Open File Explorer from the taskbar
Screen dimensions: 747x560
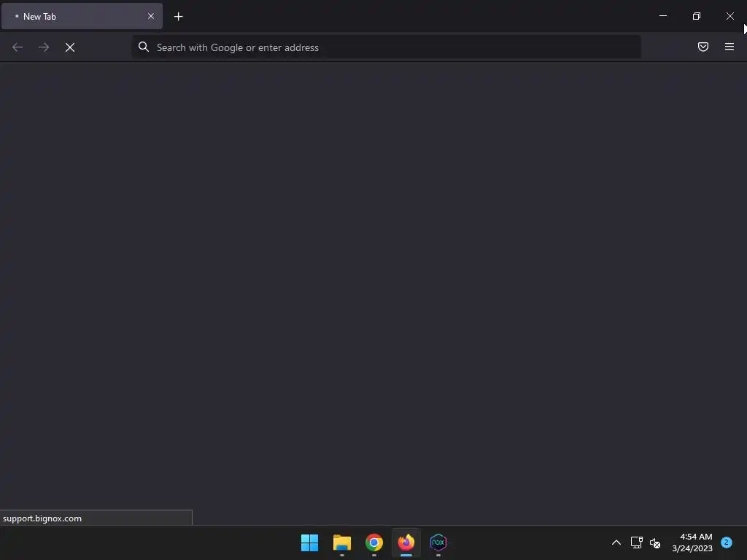pos(342,542)
